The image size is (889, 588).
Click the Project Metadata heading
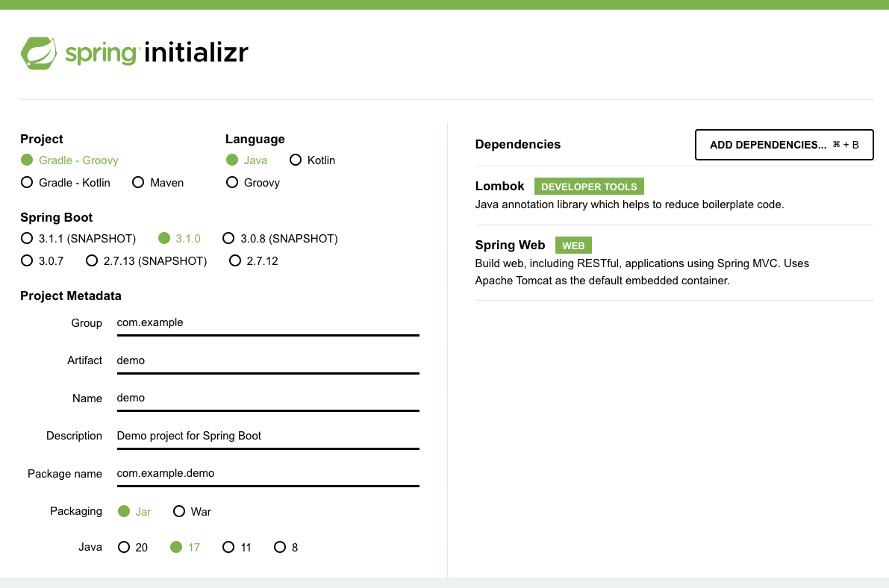coord(70,295)
